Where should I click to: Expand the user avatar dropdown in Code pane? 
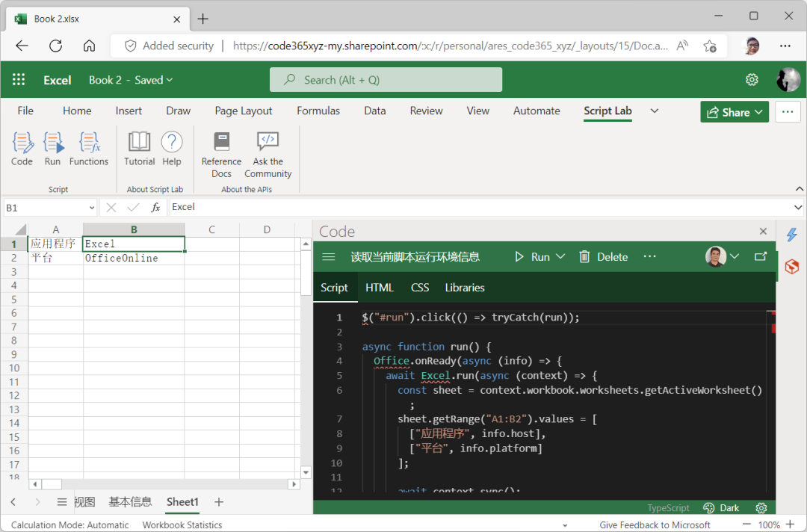pos(735,256)
